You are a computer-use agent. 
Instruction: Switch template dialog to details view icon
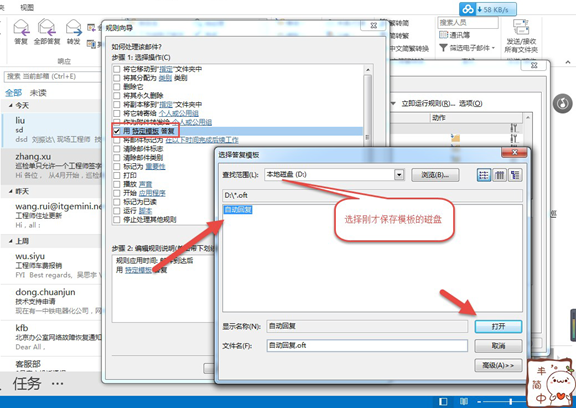pos(499,175)
